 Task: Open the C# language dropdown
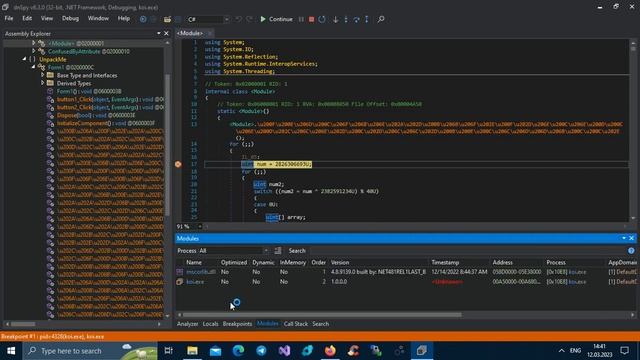208,19
